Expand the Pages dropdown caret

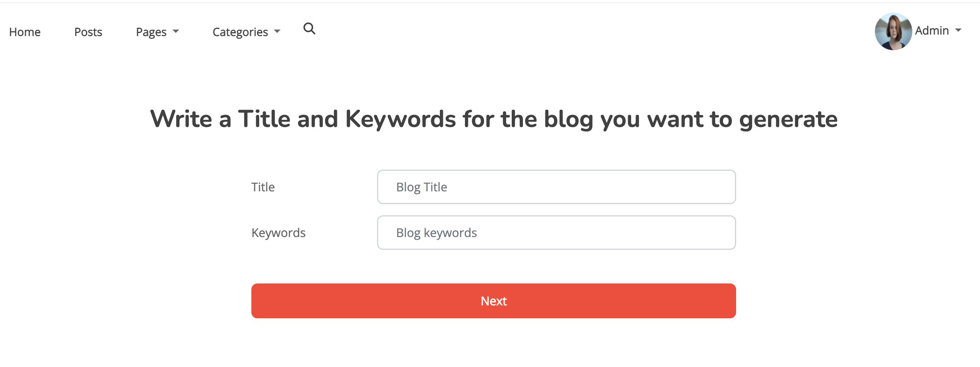[x=176, y=31]
